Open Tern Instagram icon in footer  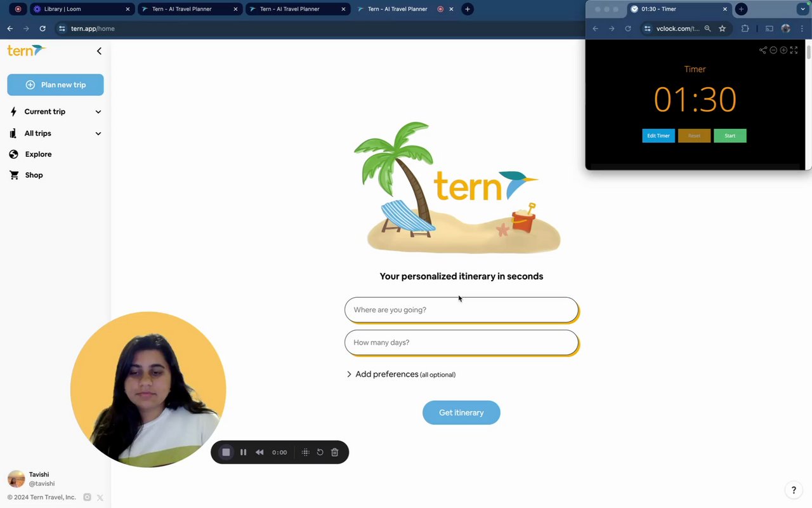[x=88, y=497]
